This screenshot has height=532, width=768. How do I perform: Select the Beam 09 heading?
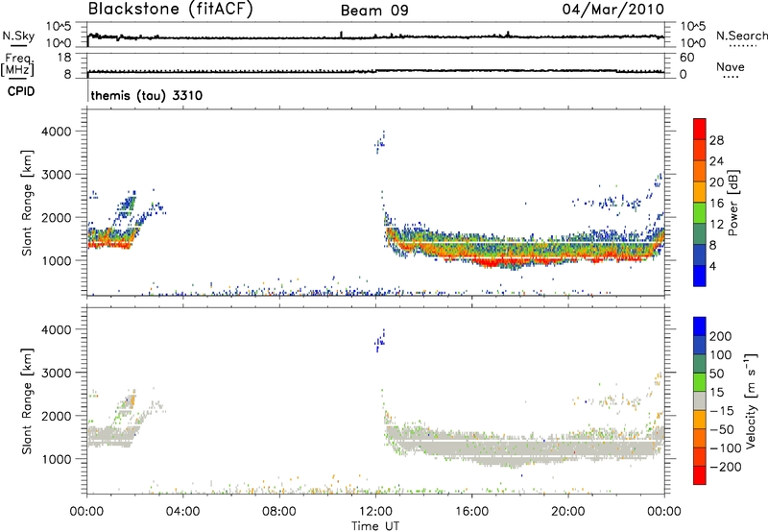(x=374, y=11)
